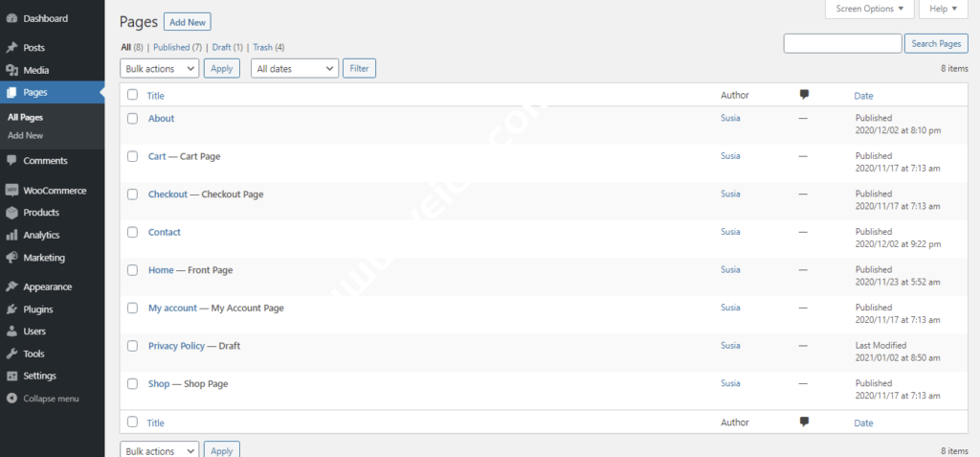Click the Search Pages button
This screenshot has width=980, height=457.
pyautogui.click(x=936, y=44)
